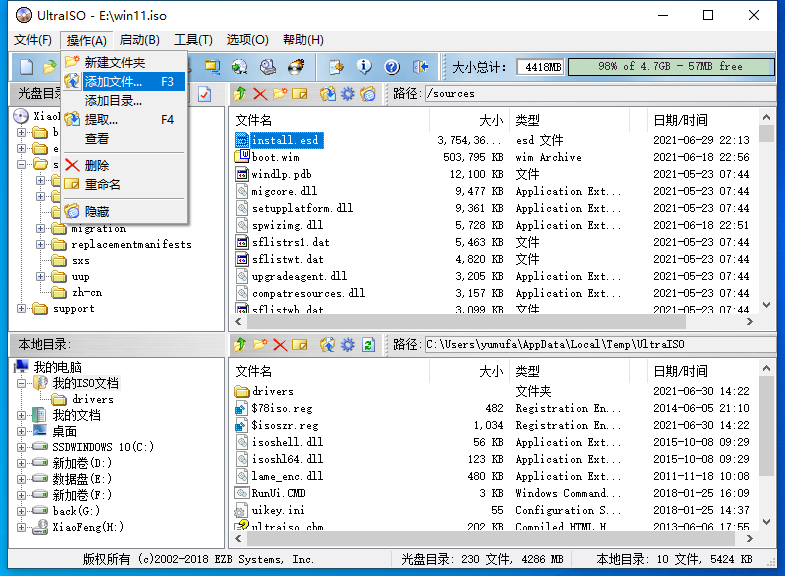This screenshot has width=785, height=576.
Task: Click the add-to-image icon in local toolbar
Action: [x=328, y=344]
